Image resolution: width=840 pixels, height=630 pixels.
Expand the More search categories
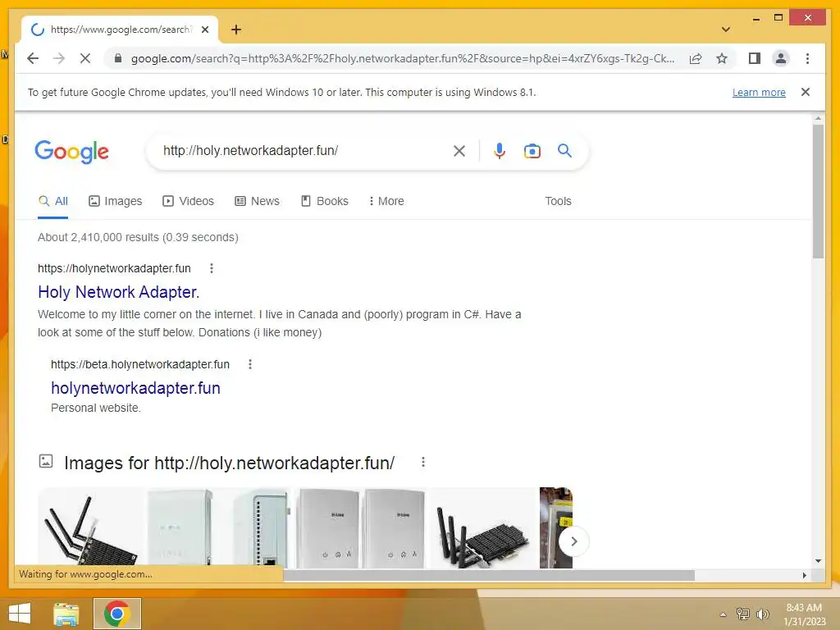[x=386, y=202]
